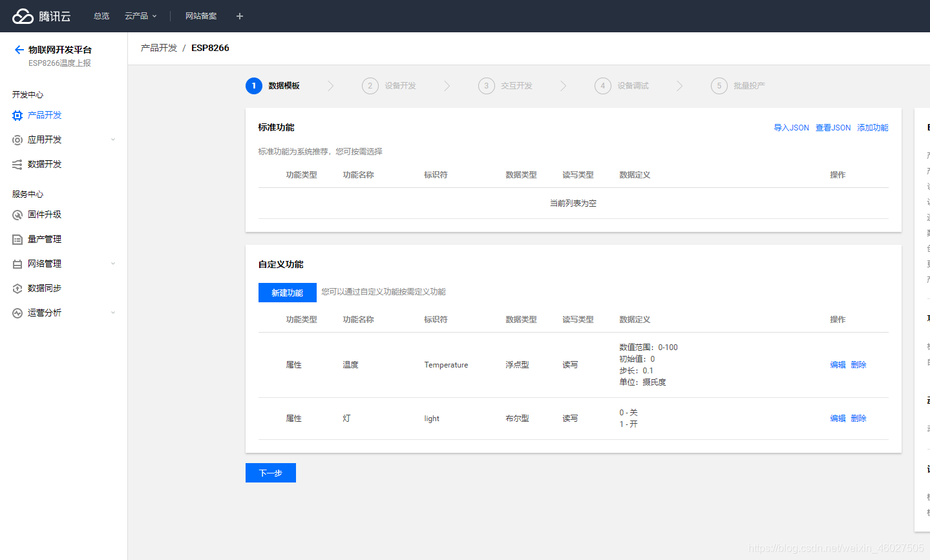This screenshot has height=560, width=930.
Task: Switch to 网站备案 in the top bar
Action: (200, 16)
